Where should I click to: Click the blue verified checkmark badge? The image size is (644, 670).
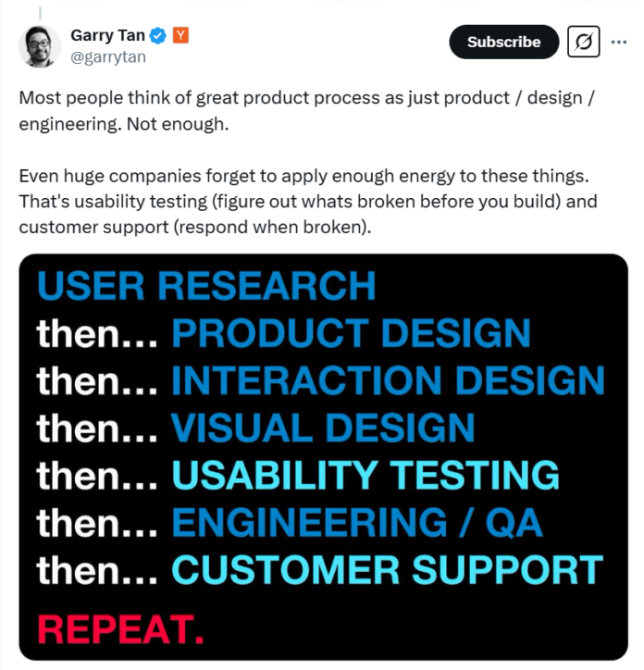158,36
